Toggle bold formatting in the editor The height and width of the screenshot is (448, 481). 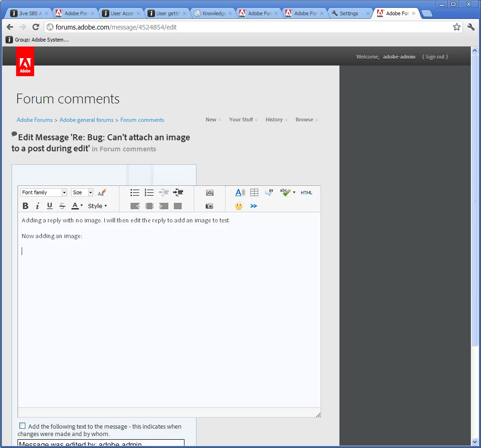25,206
